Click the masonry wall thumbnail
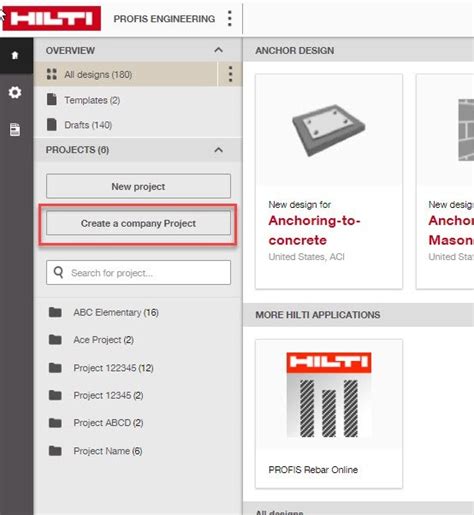 coord(466,130)
